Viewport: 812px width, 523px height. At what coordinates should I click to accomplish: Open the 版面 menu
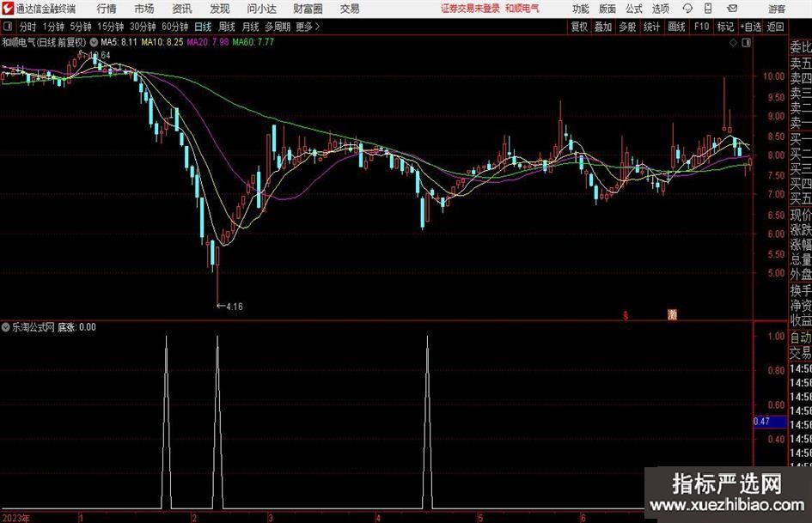pos(607,9)
